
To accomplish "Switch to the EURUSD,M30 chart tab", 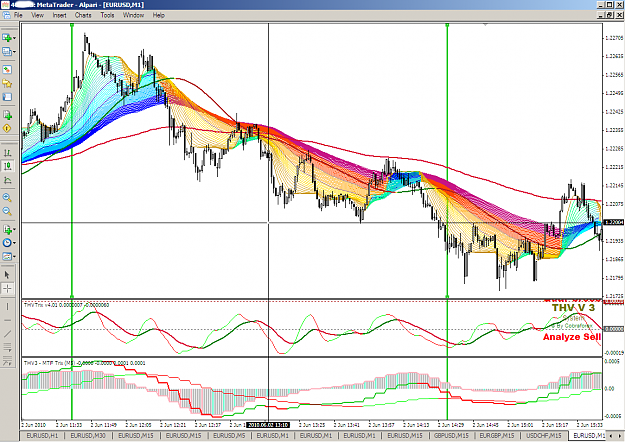I will click(88, 436).
